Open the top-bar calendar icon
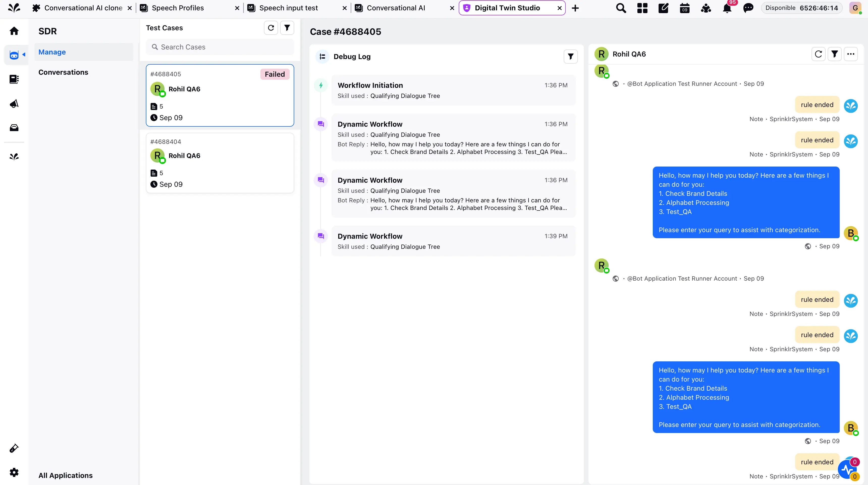The width and height of the screenshot is (868, 485). [684, 8]
